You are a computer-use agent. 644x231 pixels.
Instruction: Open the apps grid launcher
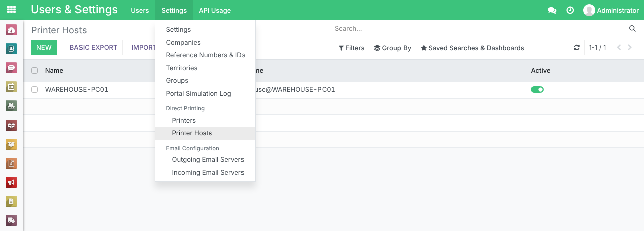11,10
